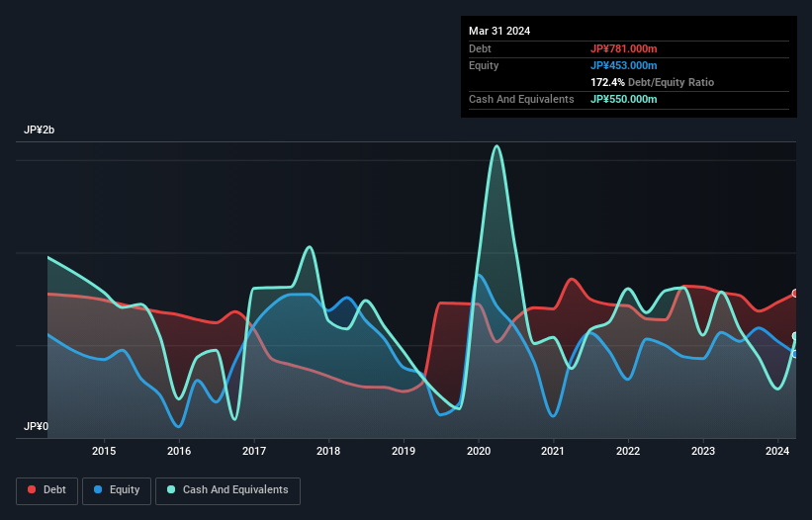The height and width of the screenshot is (520, 812).
Task: Click the 2021 x-axis label
Action: (553, 451)
